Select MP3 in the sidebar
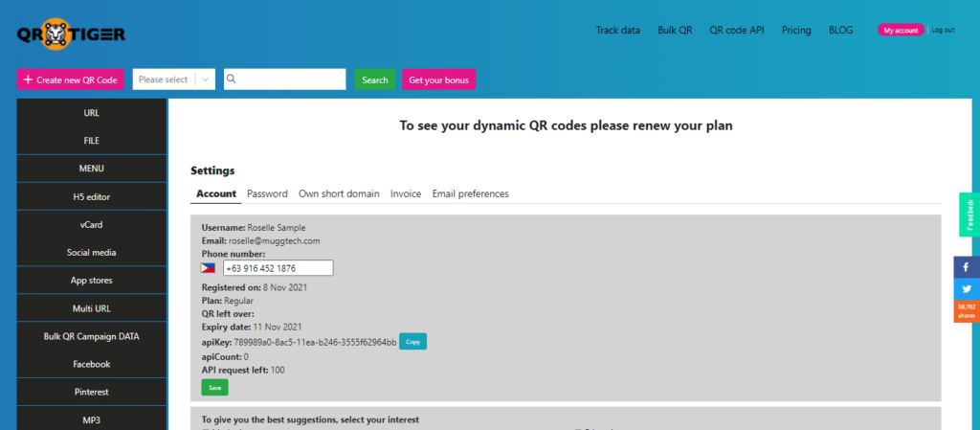Screen dimensions: 980x430 click(91, 420)
